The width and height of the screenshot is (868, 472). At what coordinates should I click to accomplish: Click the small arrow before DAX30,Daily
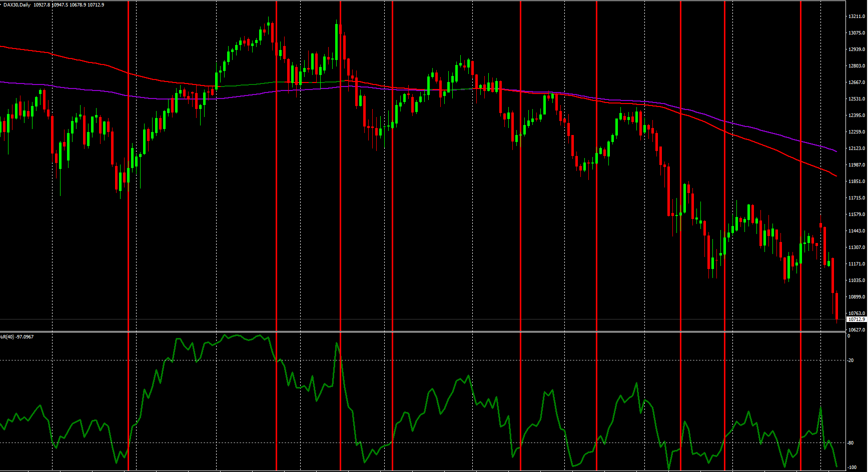[1, 4]
